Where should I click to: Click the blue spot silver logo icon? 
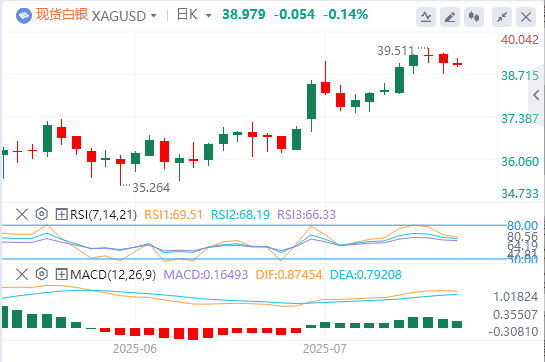click(24, 16)
